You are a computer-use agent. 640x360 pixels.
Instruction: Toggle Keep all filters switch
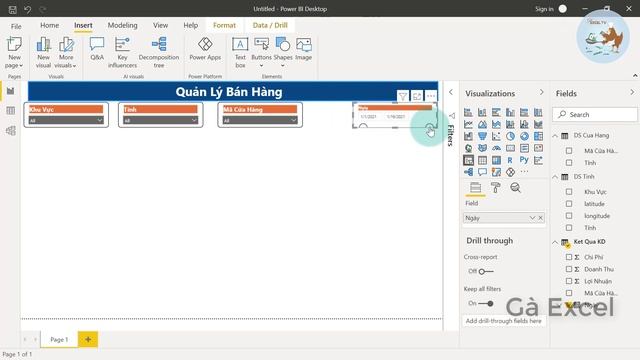point(486,303)
